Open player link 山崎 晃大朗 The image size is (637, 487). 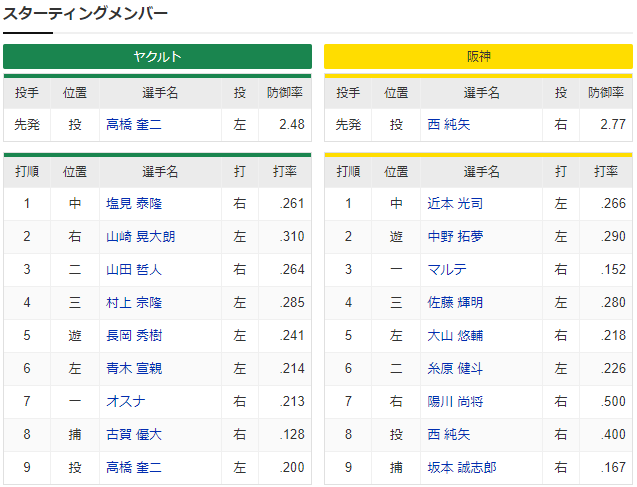pos(141,236)
